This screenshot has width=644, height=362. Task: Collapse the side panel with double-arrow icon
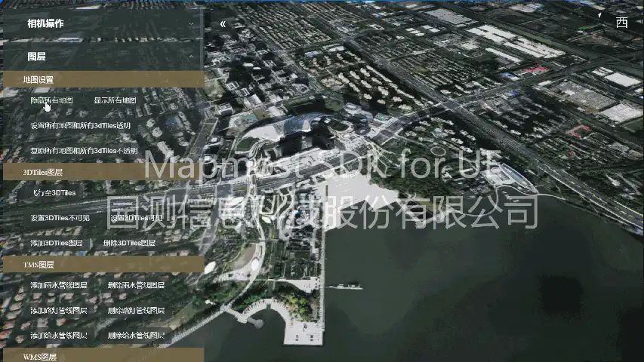tap(223, 24)
